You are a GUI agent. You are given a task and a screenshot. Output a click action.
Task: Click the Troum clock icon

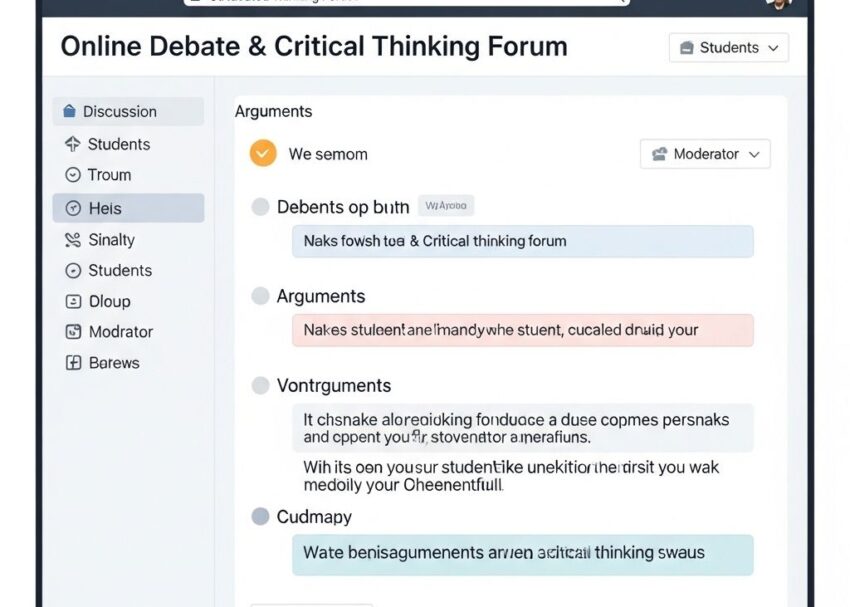[72, 175]
